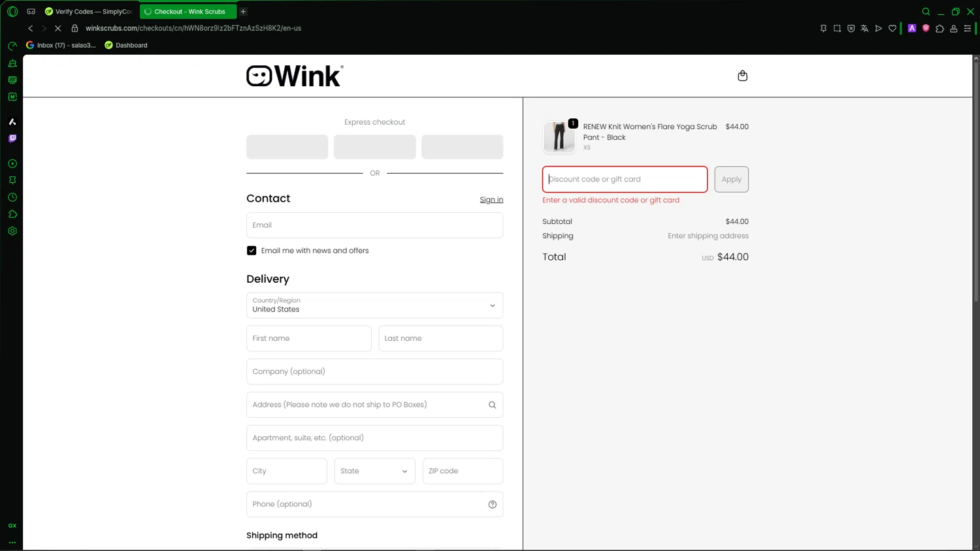Open the Easy Setup sliders icon
This screenshot has height=551, width=980.
tap(968, 29)
